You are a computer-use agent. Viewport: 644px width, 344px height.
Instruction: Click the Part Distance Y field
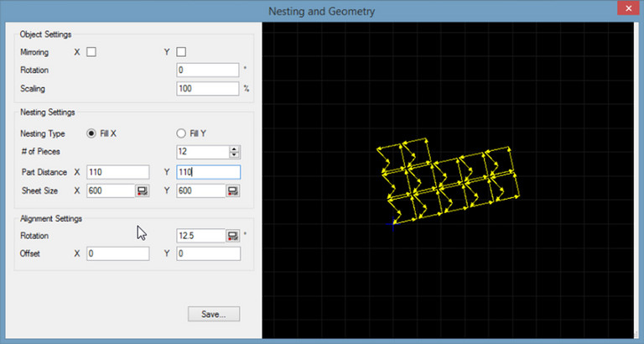click(x=209, y=172)
